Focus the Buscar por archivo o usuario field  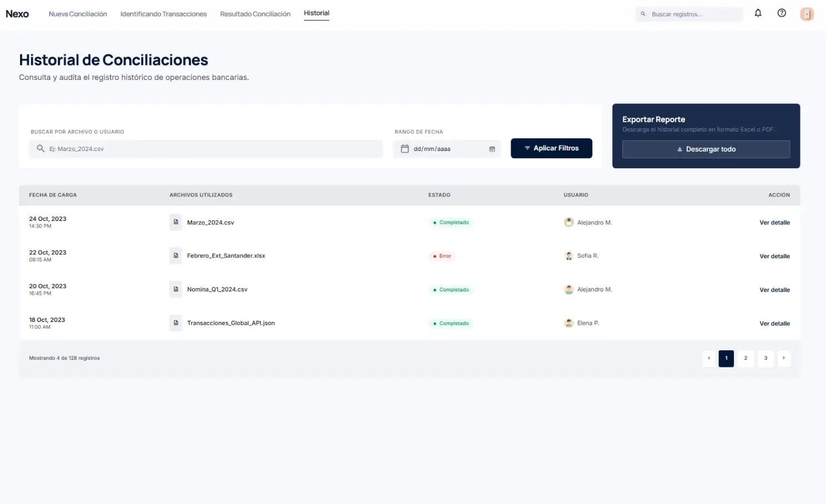[x=211, y=149]
